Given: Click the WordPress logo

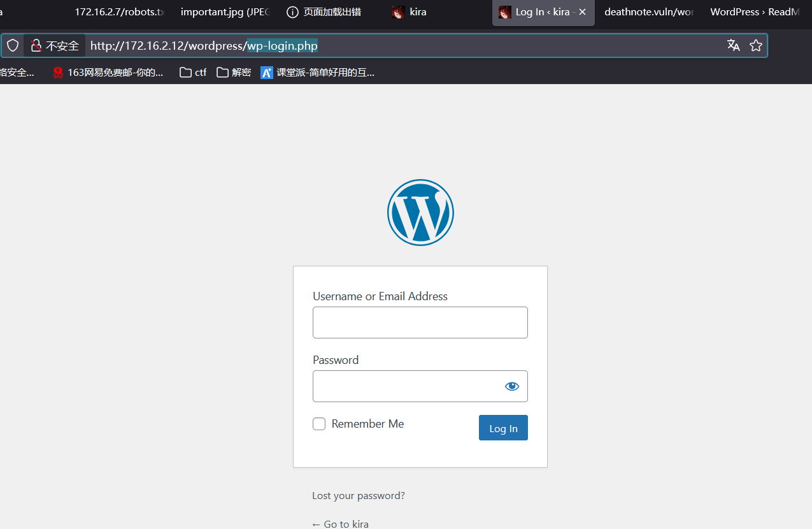Looking at the screenshot, I should pos(420,212).
